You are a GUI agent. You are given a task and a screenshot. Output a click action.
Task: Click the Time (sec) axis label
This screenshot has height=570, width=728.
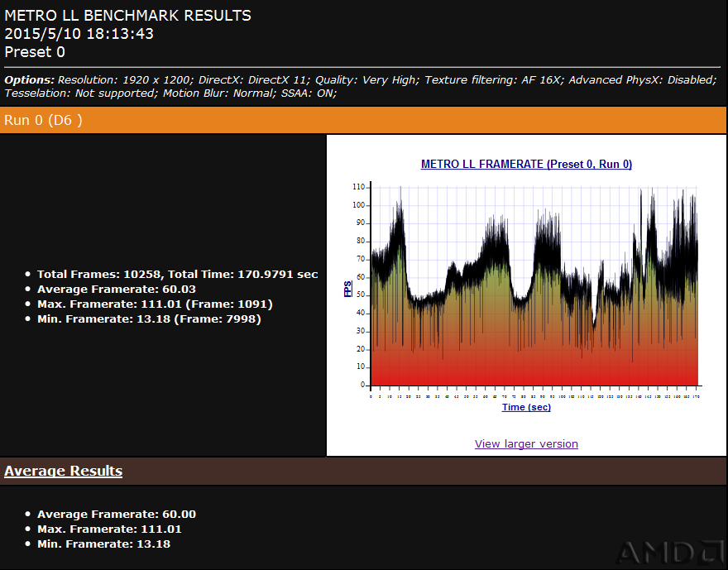(x=526, y=407)
